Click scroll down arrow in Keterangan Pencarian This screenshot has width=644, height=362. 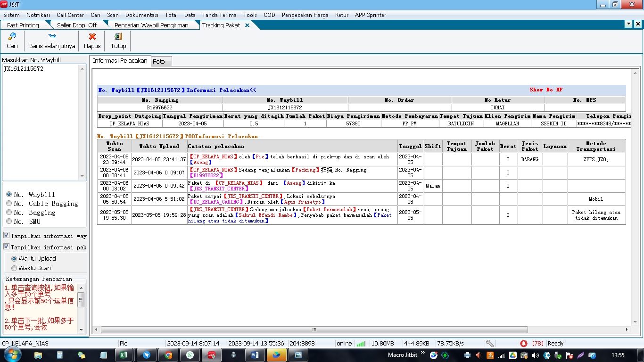pyautogui.click(x=81, y=329)
